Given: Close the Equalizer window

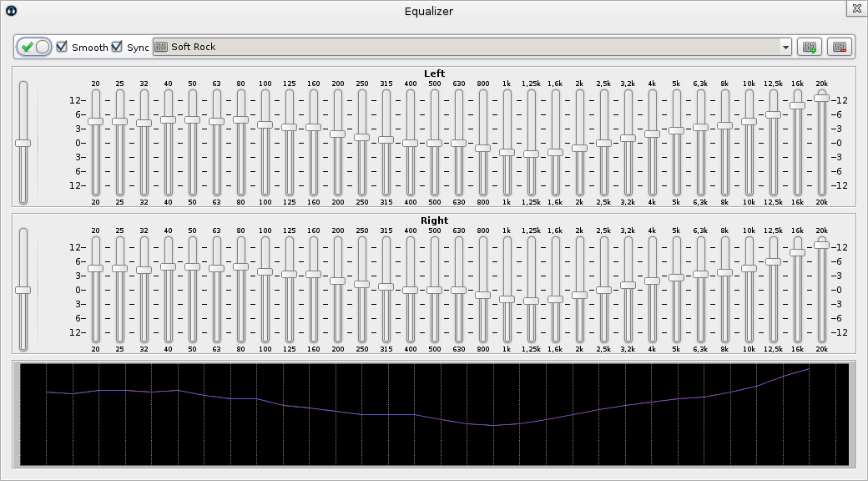Looking at the screenshot, I should pos(856,8).
